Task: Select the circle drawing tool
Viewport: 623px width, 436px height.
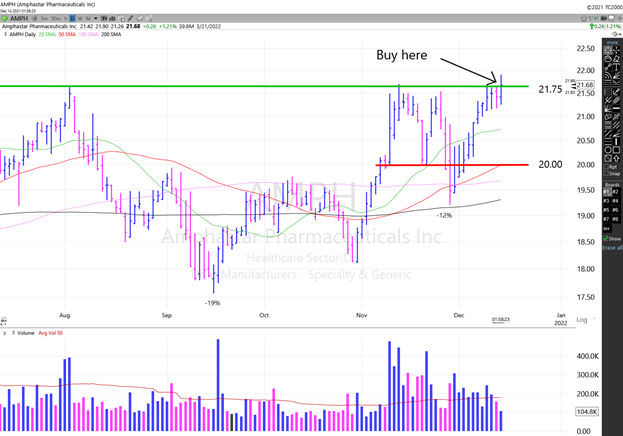Action: pyautogui.click(x=608, y=150)
